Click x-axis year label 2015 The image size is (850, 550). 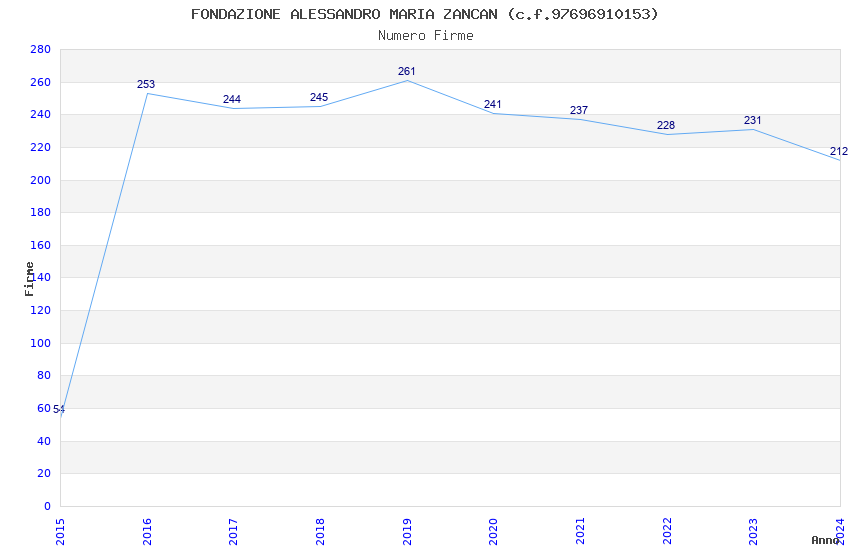60,532
